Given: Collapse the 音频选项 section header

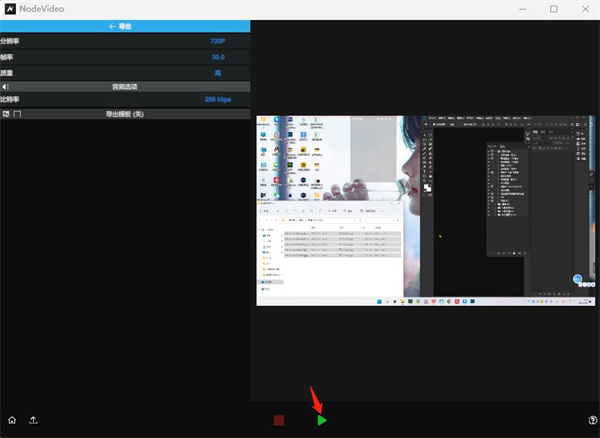Looking at the screenshot, I should click(x=124, y=87).
